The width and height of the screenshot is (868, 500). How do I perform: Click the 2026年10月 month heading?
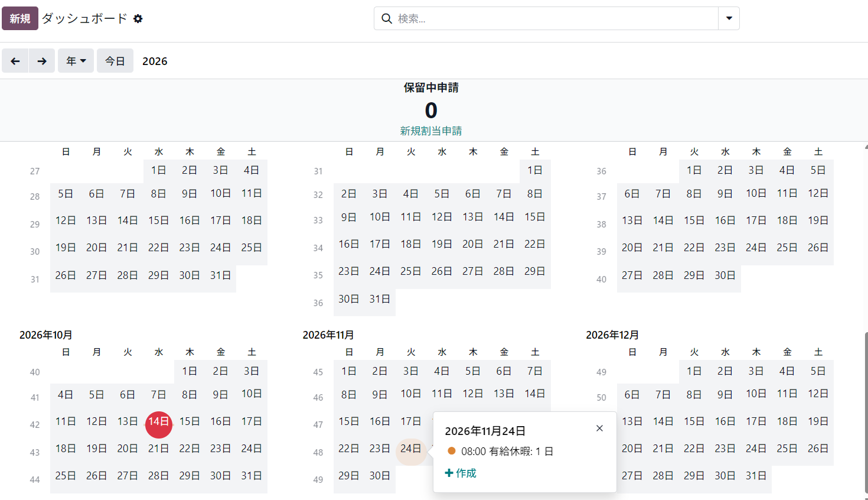(46, 335)
